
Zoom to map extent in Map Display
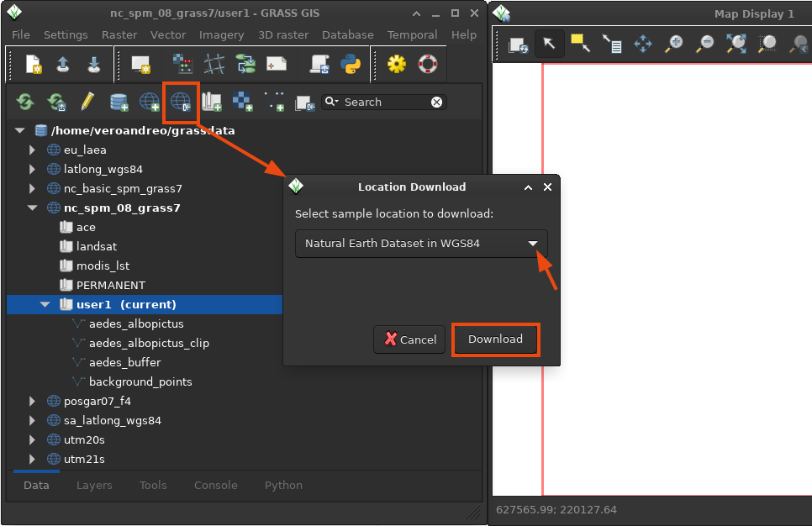[736, 44]
